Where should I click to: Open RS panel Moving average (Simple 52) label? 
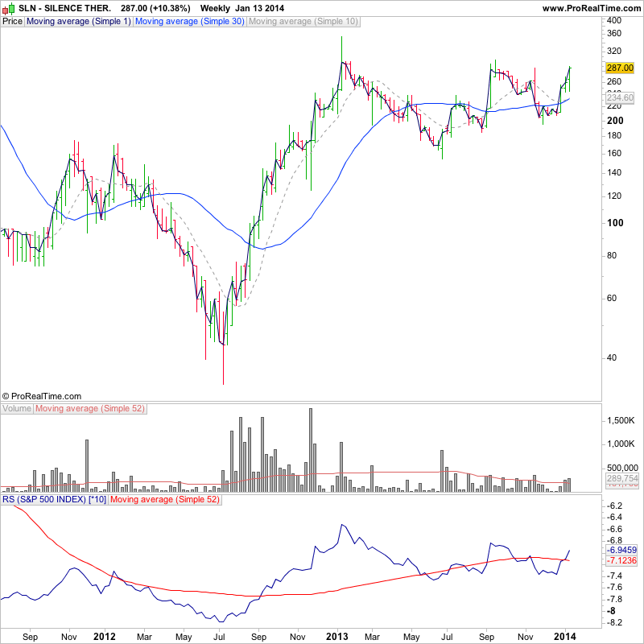click(x=165, y=500)
